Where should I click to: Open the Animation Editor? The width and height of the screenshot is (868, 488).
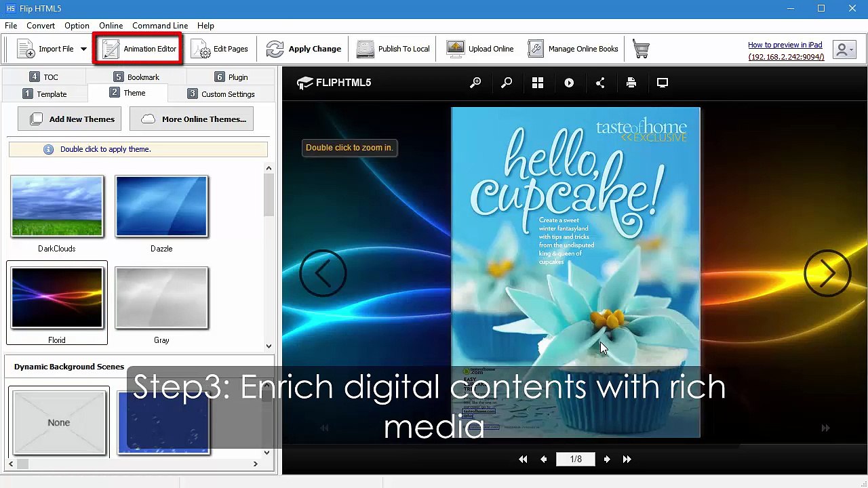coord(139,49)
